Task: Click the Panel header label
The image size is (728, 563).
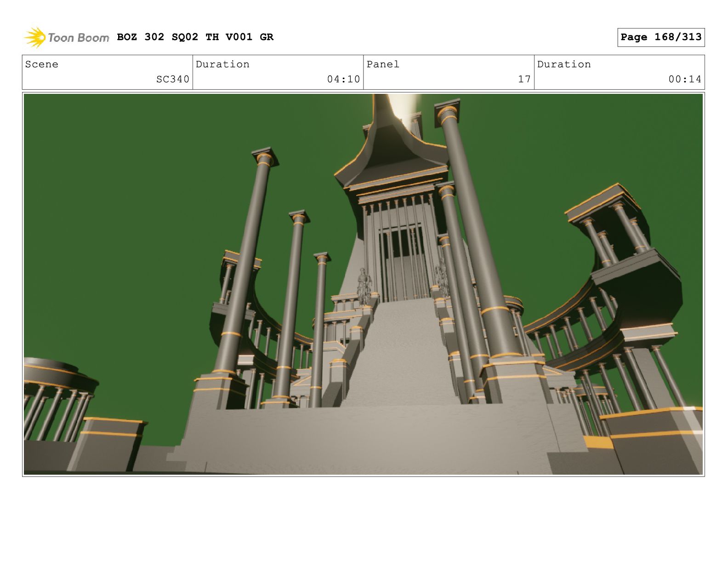Action: coord(383,64)
